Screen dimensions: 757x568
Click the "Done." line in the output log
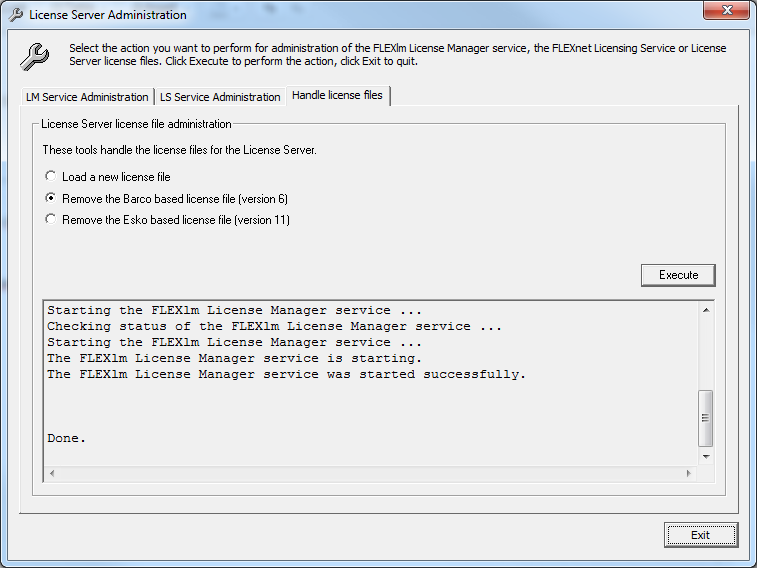67,438
